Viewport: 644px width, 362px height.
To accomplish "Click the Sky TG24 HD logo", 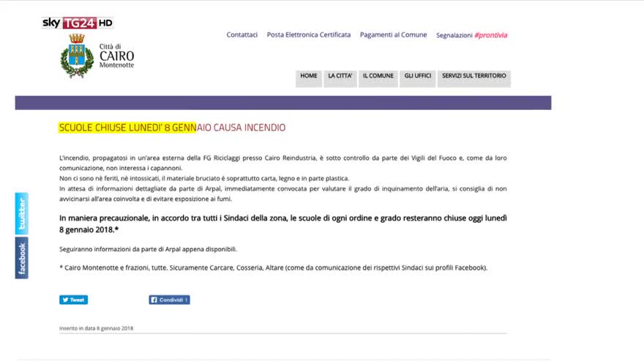I will pos(77,23).
